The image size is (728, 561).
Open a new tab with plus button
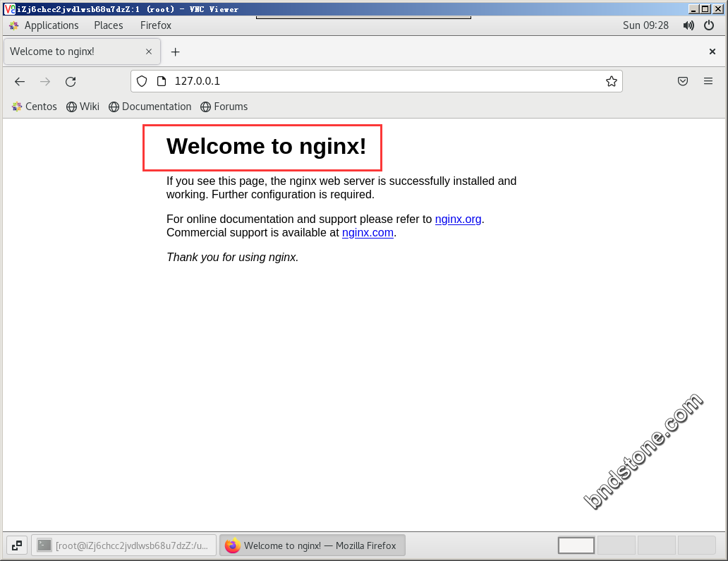point(175,52)
